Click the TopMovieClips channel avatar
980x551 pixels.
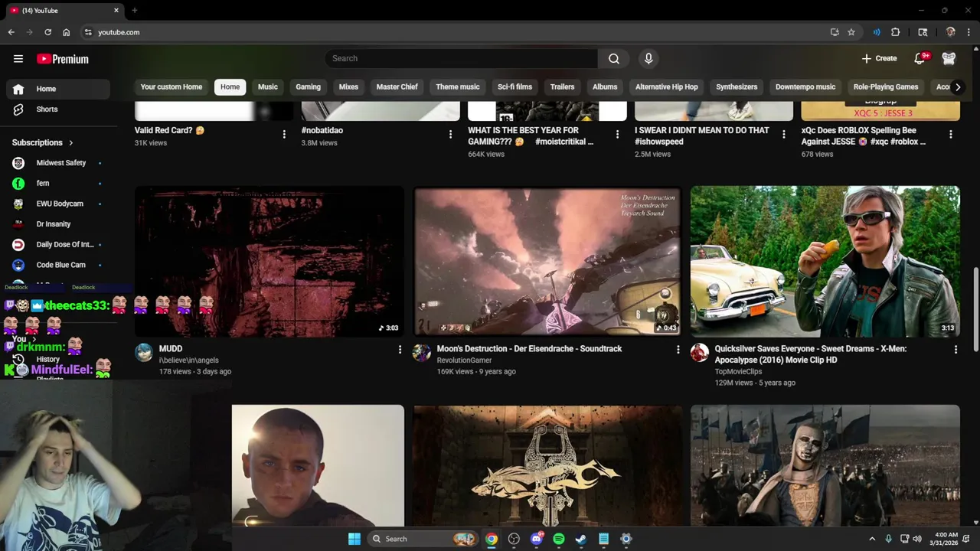coord(700,353)
